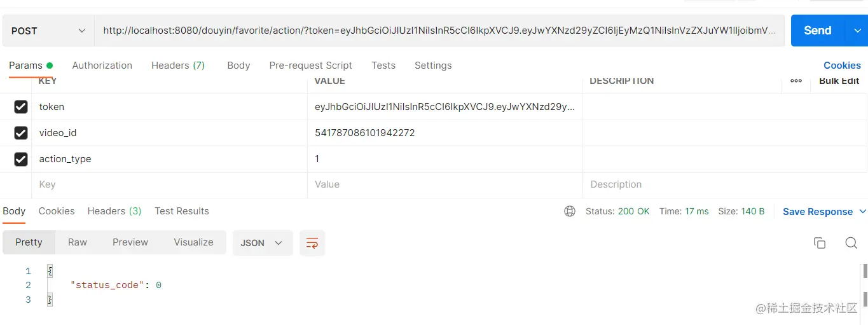Click the empty Key input field
This screenshot has width=868, height=325.
coord(169,184)
